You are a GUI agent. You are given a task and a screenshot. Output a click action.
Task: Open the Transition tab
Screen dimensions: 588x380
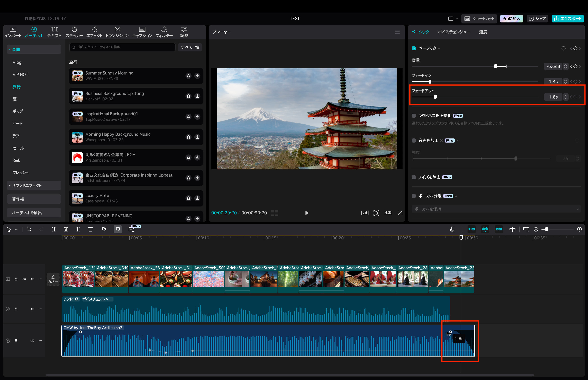click(117, 32)
